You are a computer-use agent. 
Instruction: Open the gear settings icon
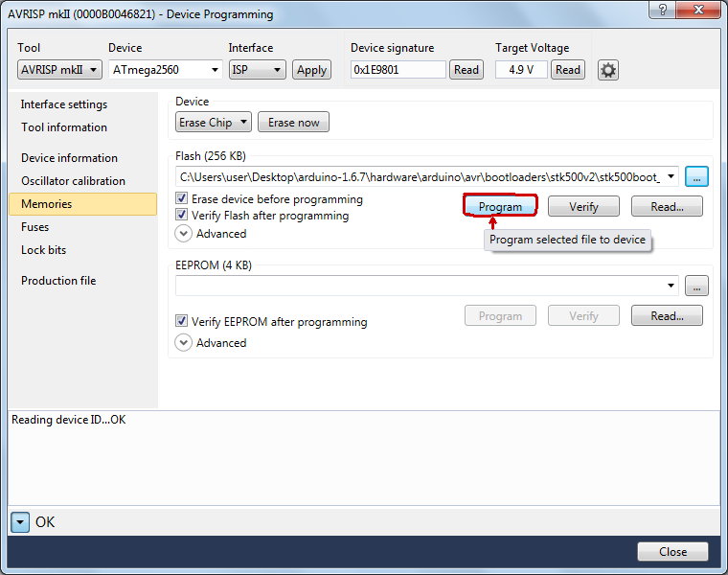(607, 70)
